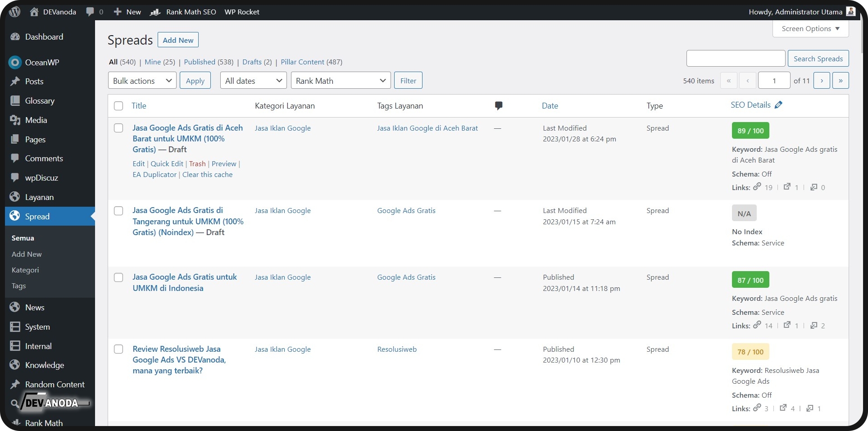Open the Comments sidebar icon
Image resolution: width=868 pixels, height=431 pixels.
point(15,159)
